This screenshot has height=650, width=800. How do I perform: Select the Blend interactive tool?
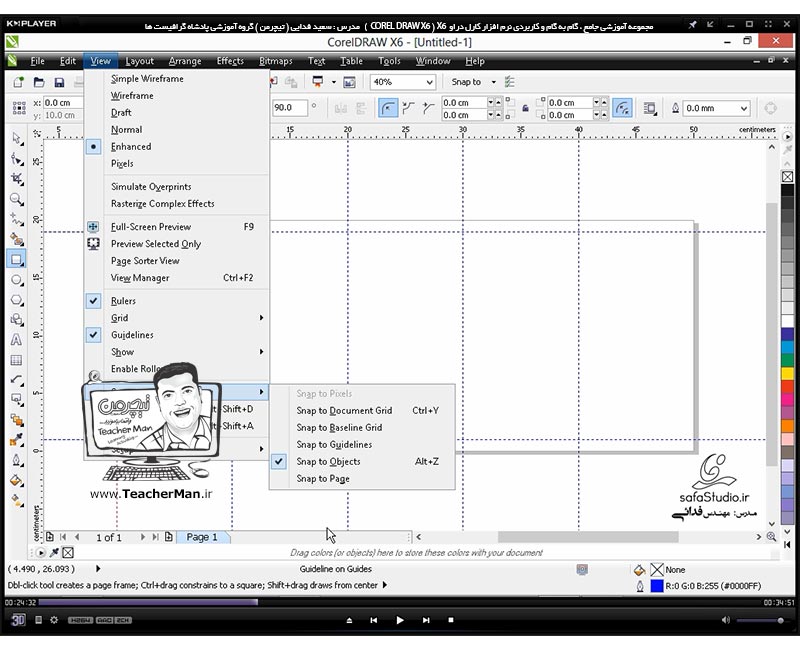[17, 420]
